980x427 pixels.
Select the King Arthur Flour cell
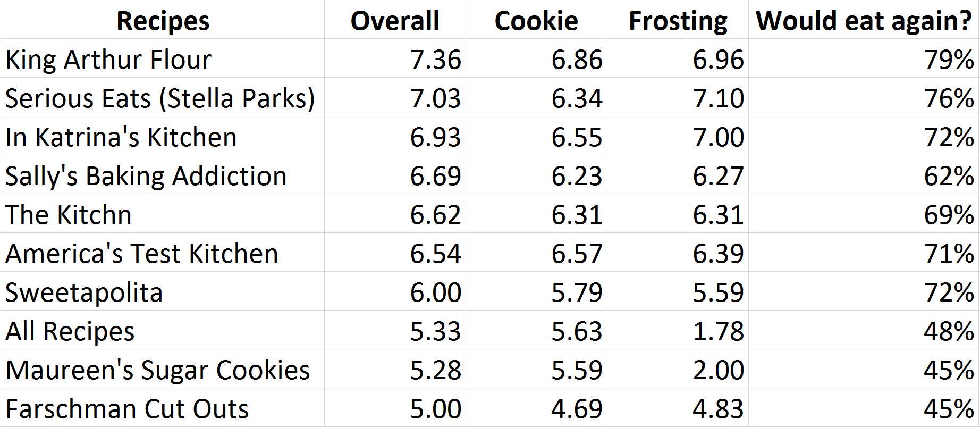(163, 58)
